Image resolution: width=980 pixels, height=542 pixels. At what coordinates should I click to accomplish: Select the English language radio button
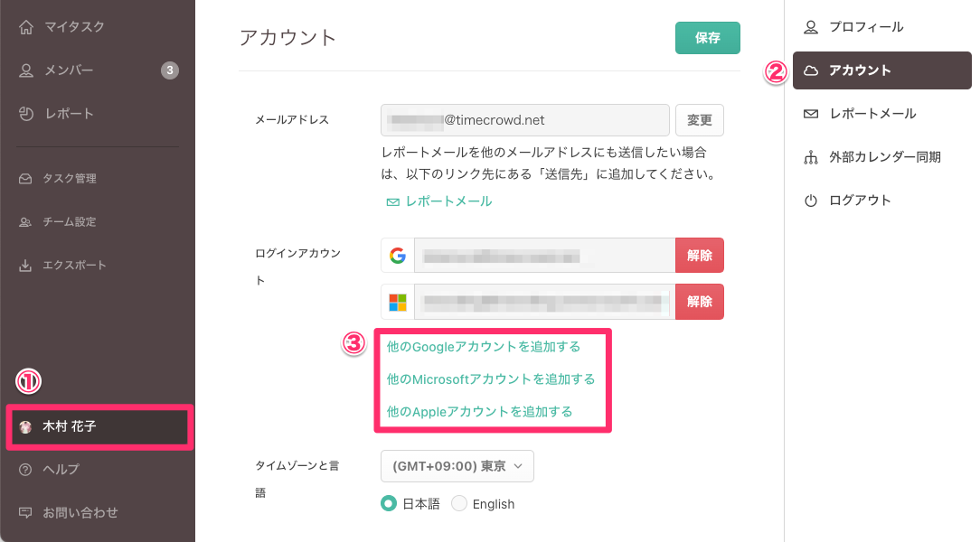[459, 504]
